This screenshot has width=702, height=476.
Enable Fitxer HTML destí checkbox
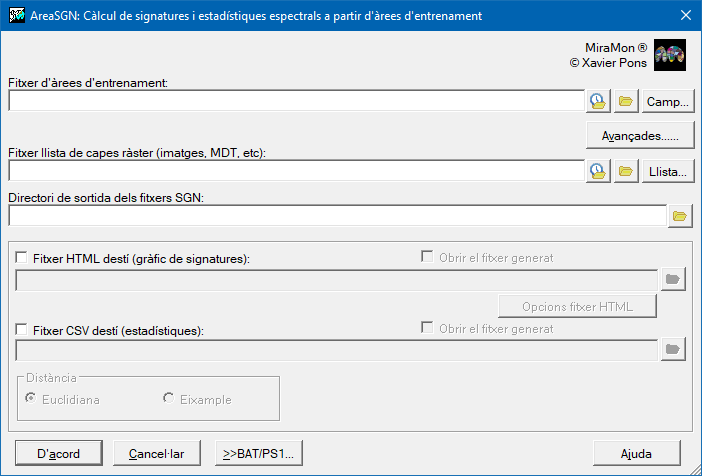[x=23, y=258]
